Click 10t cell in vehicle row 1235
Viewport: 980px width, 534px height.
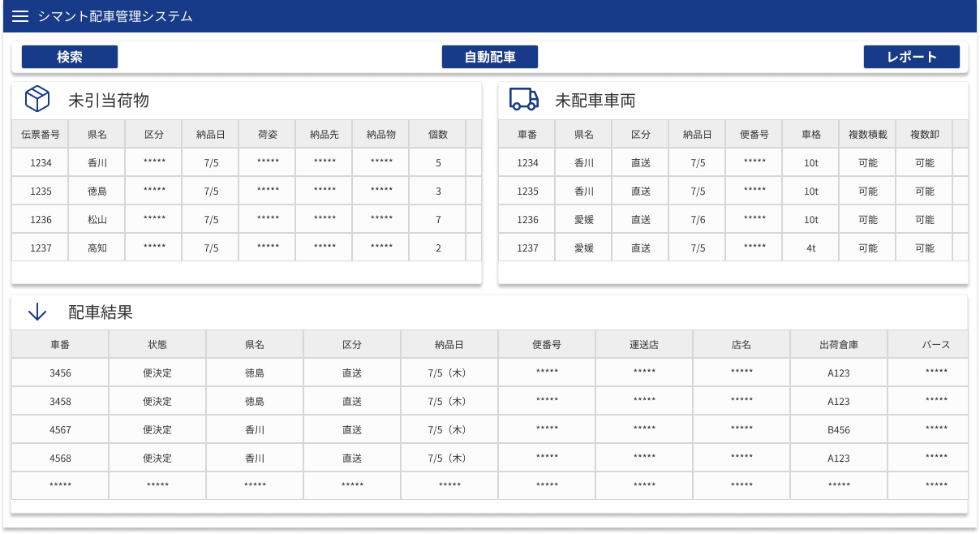pyautogui.click(x=811, y=191)
